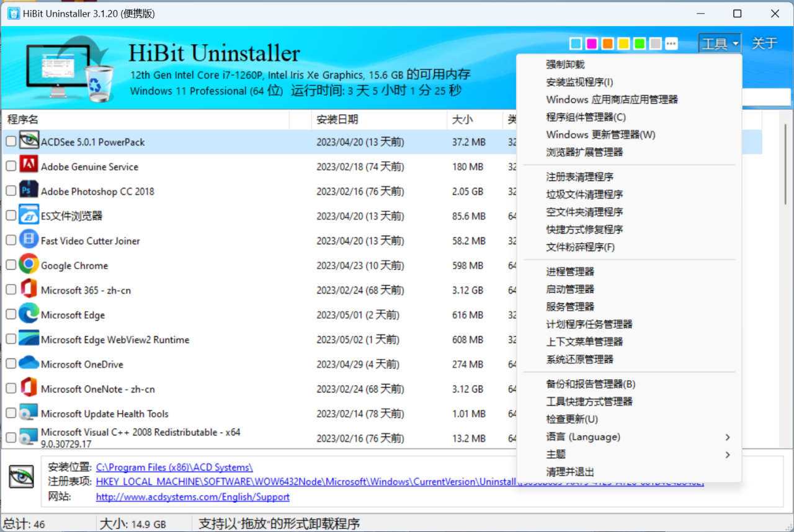Check the box for Microsoft Update Health Tools
This screenshot has width=794, height=532.
(x=11, y=414)
